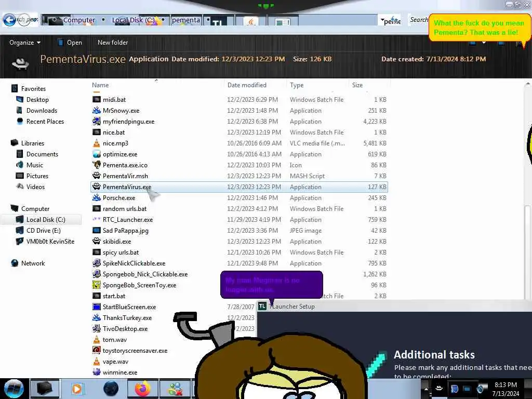Open Favorites in navigation pane
Screen dimensions: 532x399
click(33, 89)
